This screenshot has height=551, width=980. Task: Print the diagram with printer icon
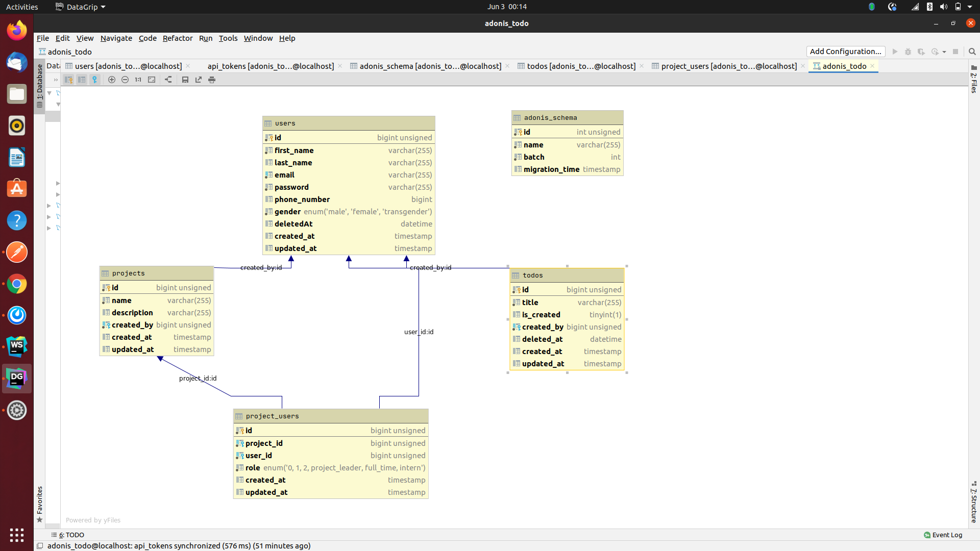pos(212,80)
